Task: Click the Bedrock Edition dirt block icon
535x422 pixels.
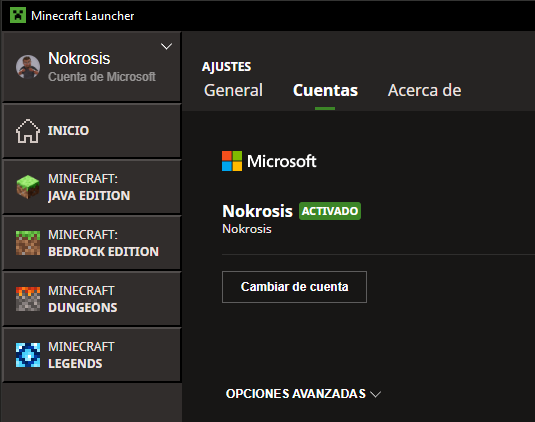Action: [28, 243]
